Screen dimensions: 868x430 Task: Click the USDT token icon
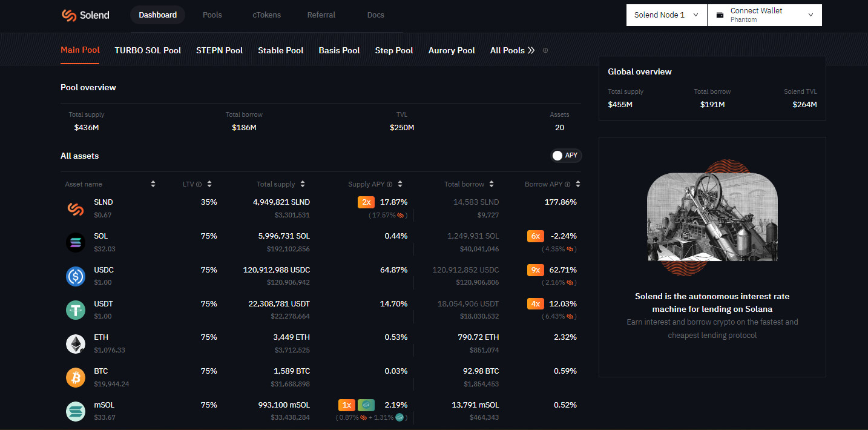point(76,310)
